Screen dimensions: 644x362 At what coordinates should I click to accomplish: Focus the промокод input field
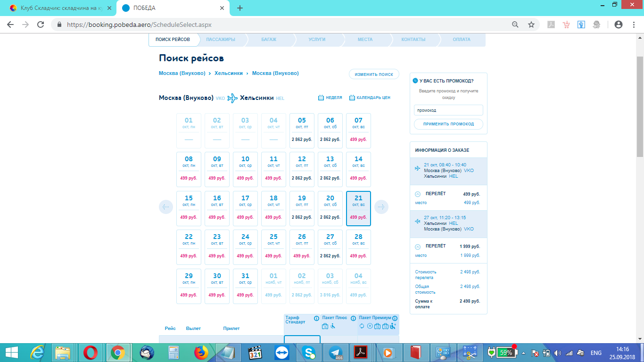coord(448,110)
